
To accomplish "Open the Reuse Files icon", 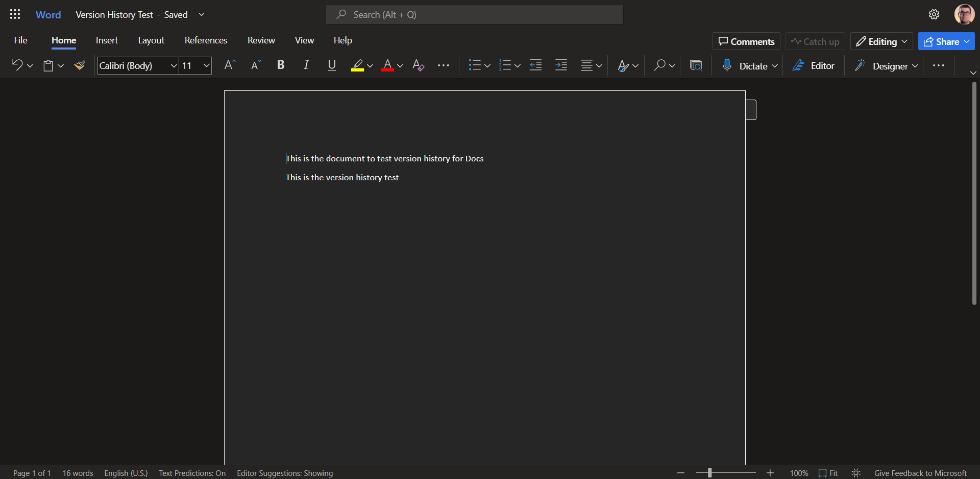I will point(696,65).
